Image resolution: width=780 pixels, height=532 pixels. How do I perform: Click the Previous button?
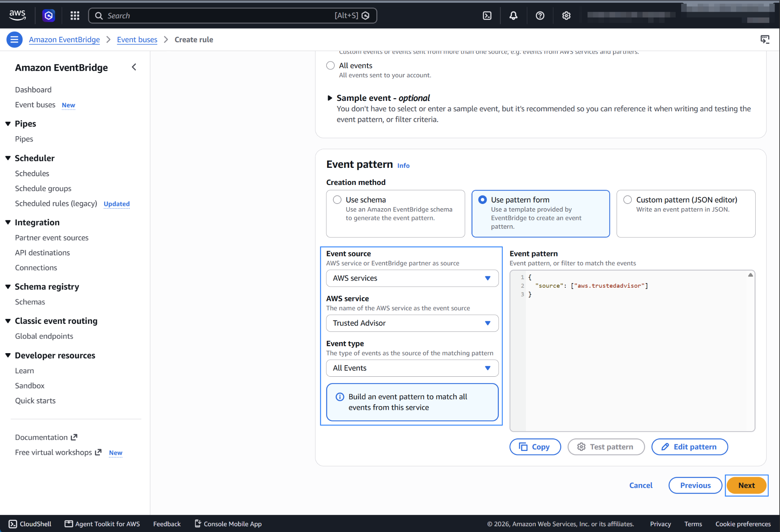695,485
